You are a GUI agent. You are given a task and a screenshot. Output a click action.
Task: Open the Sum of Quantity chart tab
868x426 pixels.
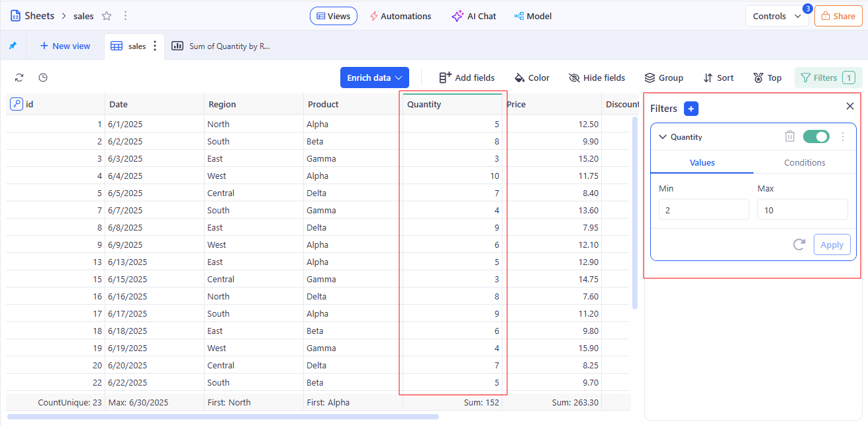pyautogui.click(x=222, y=46)
